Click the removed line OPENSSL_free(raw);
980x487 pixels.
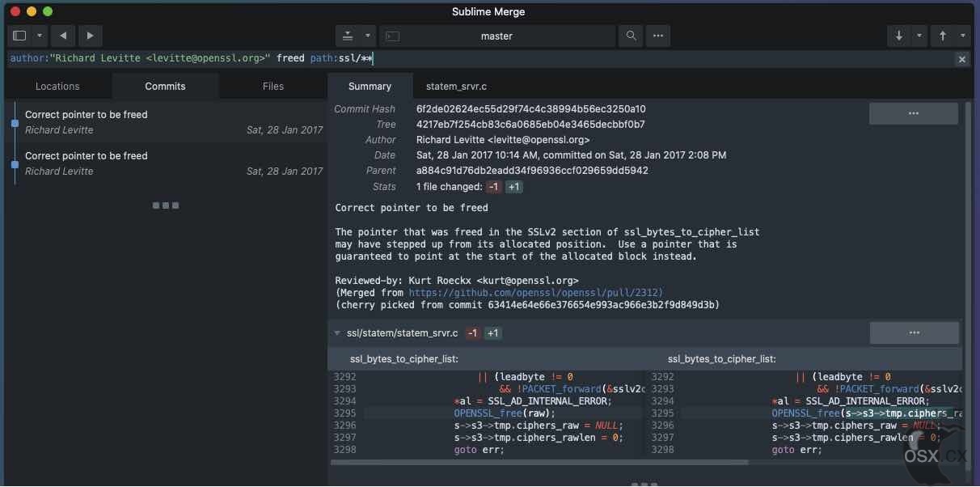click(x=505, y=413)
